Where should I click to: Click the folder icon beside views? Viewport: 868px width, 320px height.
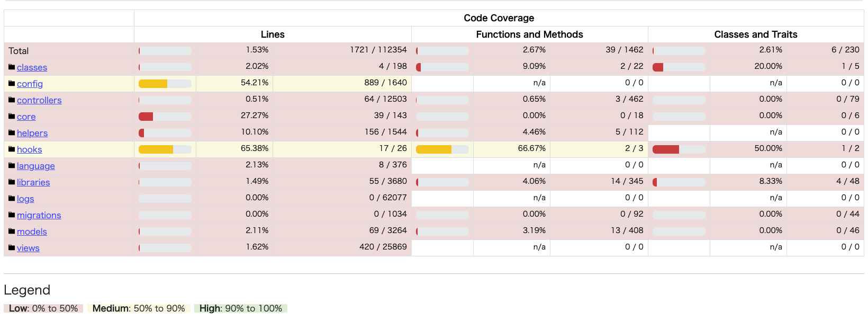[x=12, y=248]
